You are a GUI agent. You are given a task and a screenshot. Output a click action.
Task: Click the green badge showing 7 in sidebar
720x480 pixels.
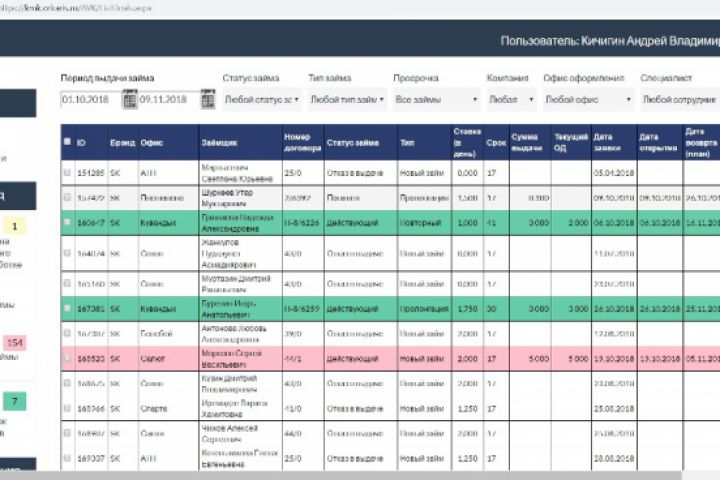(x=15, y=401)
